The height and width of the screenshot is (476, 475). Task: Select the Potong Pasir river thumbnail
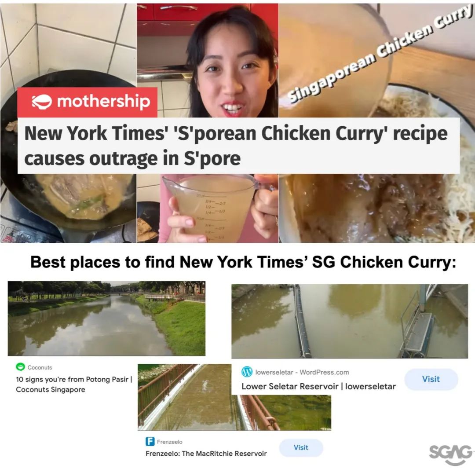[106, 319]
